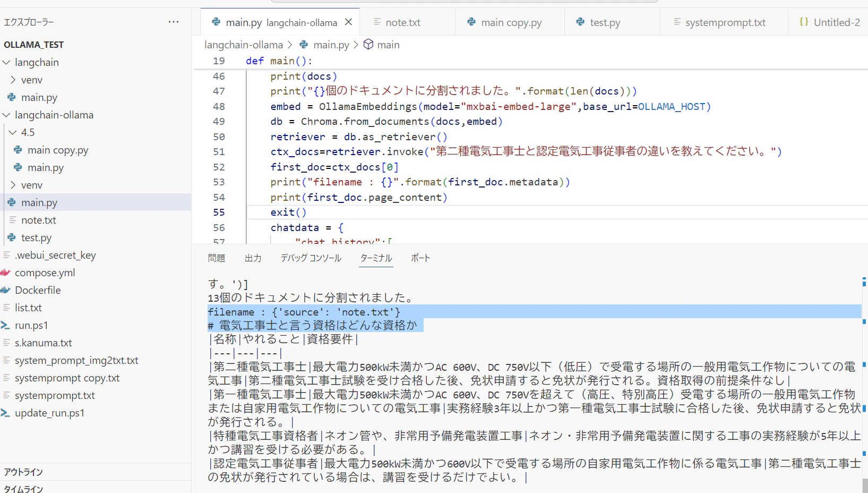Click the cube symbol icon beside main in the breadcrumb
Image resolution: width=868 pixels, height=493 pixels.
click(368, 45)
